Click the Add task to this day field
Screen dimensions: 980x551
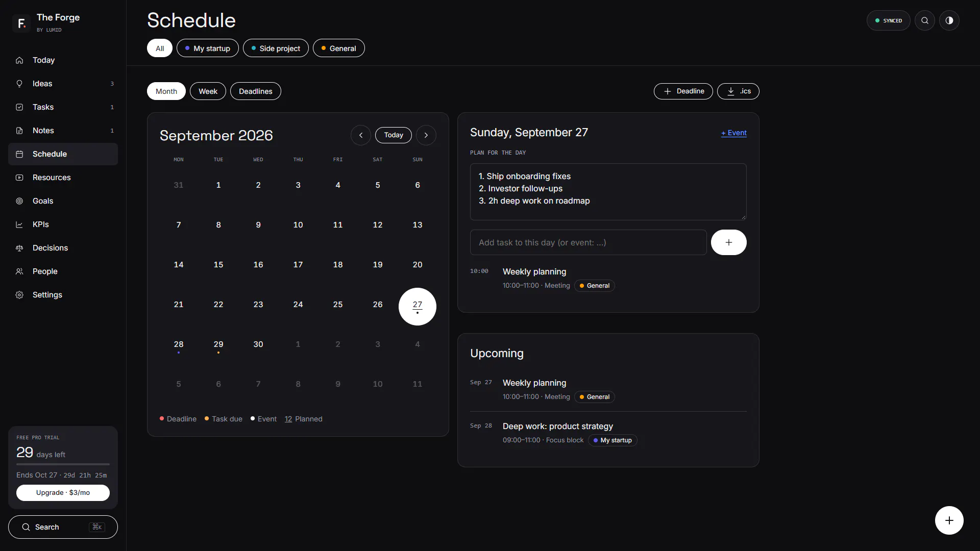click(x=588, y=242)
